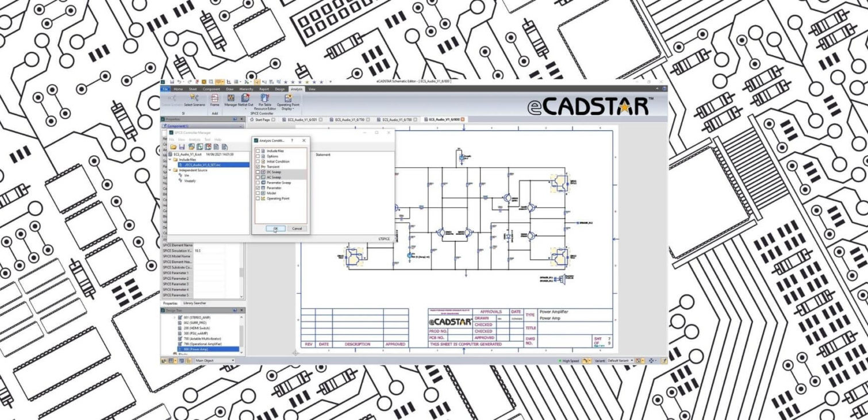868x420 pixels.
Task: Click the Save icon in SPICE Controller Manager
Action: 182,147
